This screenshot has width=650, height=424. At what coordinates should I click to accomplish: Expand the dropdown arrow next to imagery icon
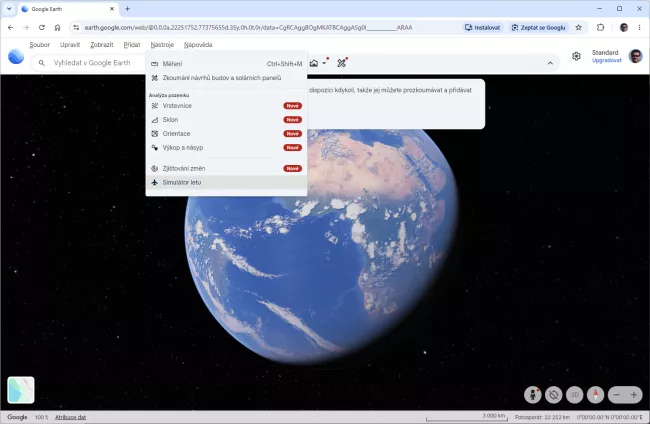pos(325,63)
